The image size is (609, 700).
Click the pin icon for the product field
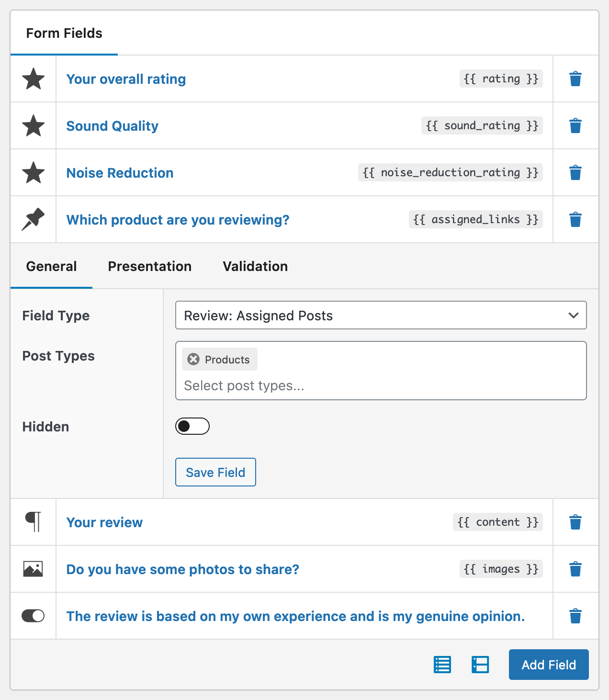(33, 219)
